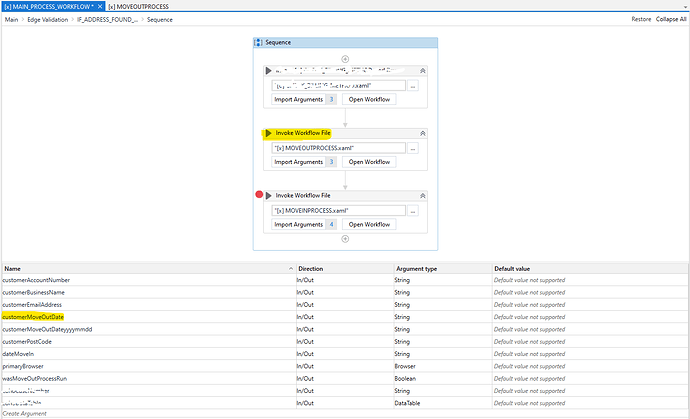Click the MOVEINPROCESS.xaml file path field
Viewport: 690px width, 419px height.
(x=338, y=210)
